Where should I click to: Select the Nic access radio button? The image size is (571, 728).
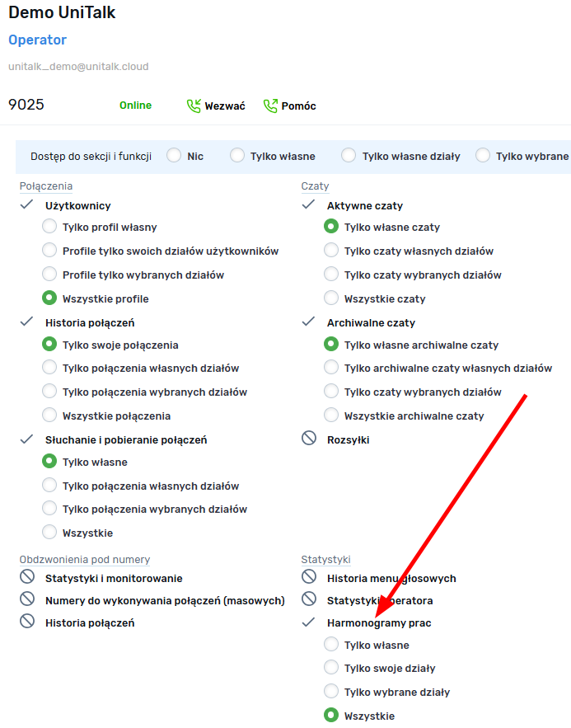[x=174, y=155]
